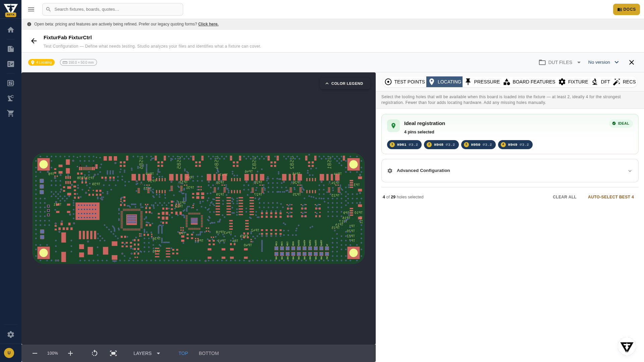Toggle the H949 locating pin chip
Viewport: 644px width, 362px height.
tap(515, 145)
